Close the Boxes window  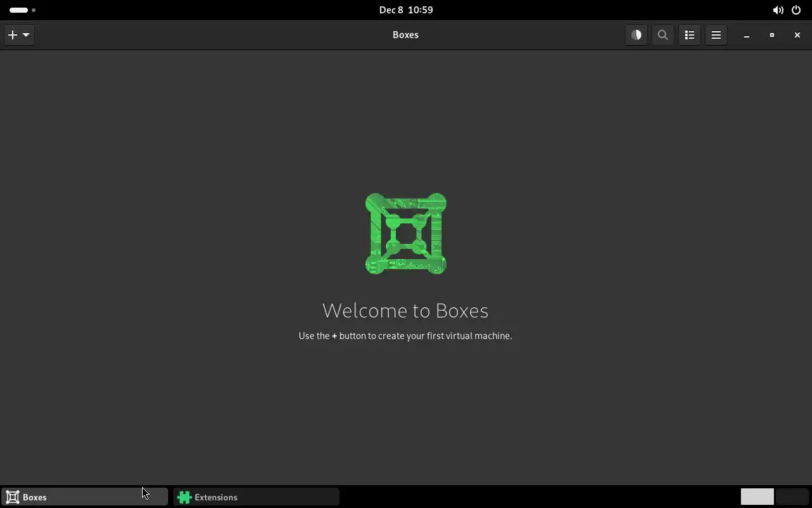click(797, 36)
